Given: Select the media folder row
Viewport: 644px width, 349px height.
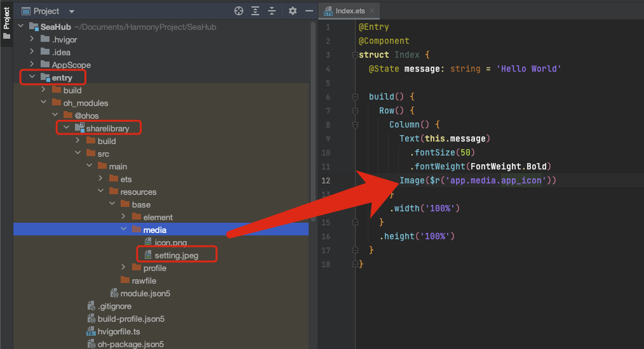Looking at the screenshot, I should click(161, 230).
